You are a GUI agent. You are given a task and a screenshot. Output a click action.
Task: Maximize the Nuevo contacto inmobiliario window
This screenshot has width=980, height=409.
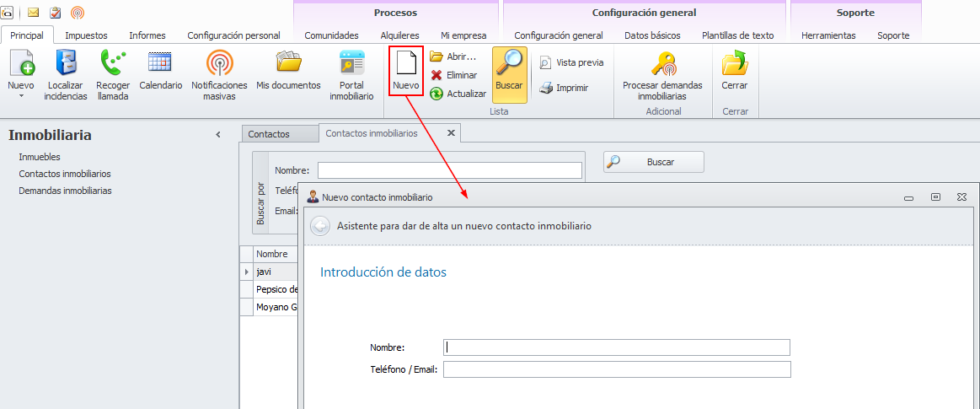point(935,197)
